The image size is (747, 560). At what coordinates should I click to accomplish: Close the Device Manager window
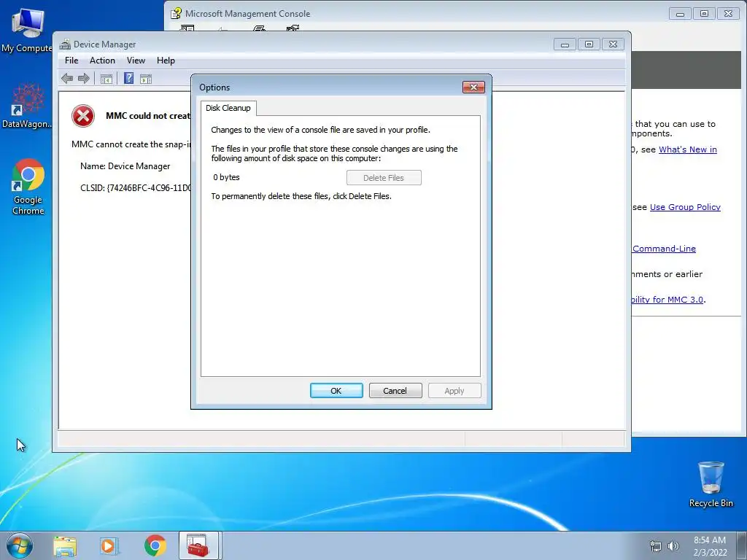(613, 44)
